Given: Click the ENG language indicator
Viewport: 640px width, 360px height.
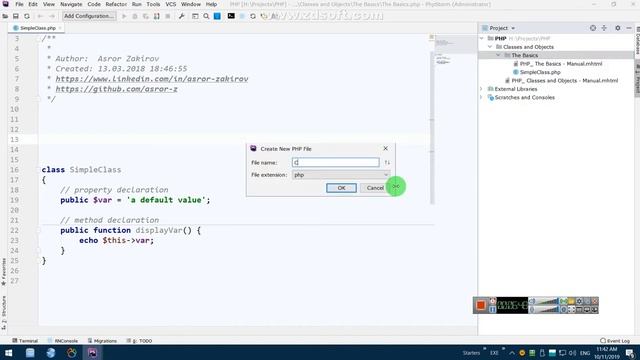Looking at the screenshot, I should click(x=585, y=353).
